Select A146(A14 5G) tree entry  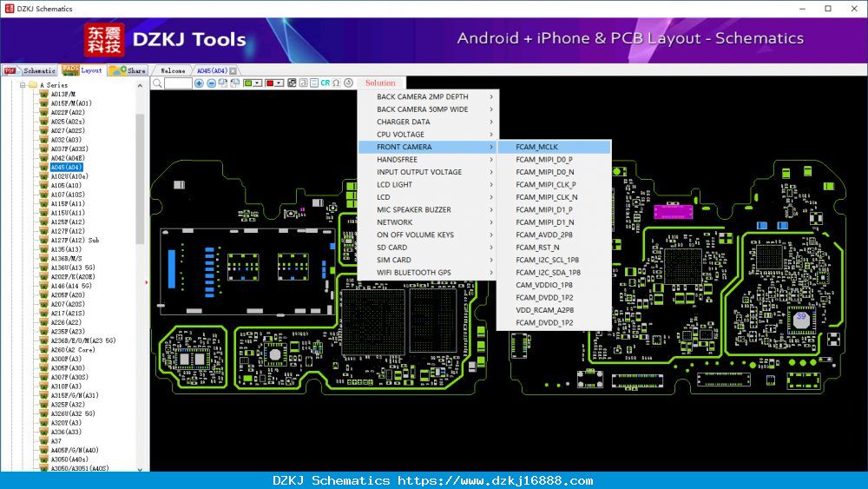pyautogui.click(x=71, y=287)
